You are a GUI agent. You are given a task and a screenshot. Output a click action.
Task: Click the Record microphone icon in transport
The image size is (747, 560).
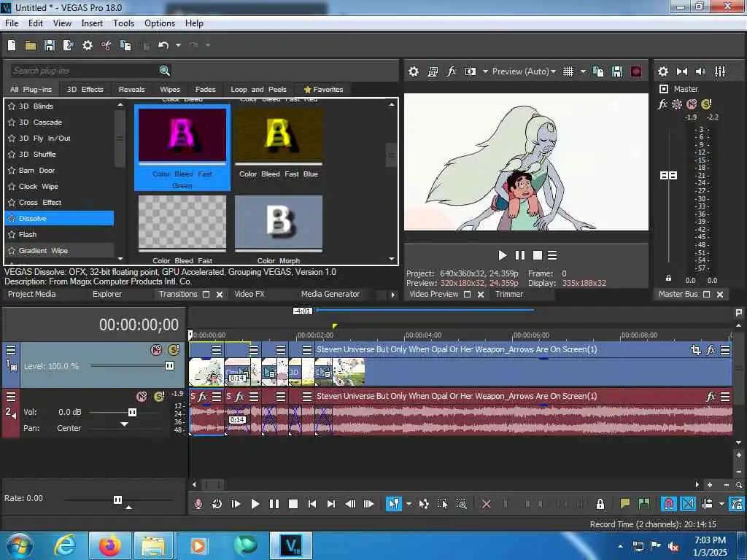click(x=198, y=504)
